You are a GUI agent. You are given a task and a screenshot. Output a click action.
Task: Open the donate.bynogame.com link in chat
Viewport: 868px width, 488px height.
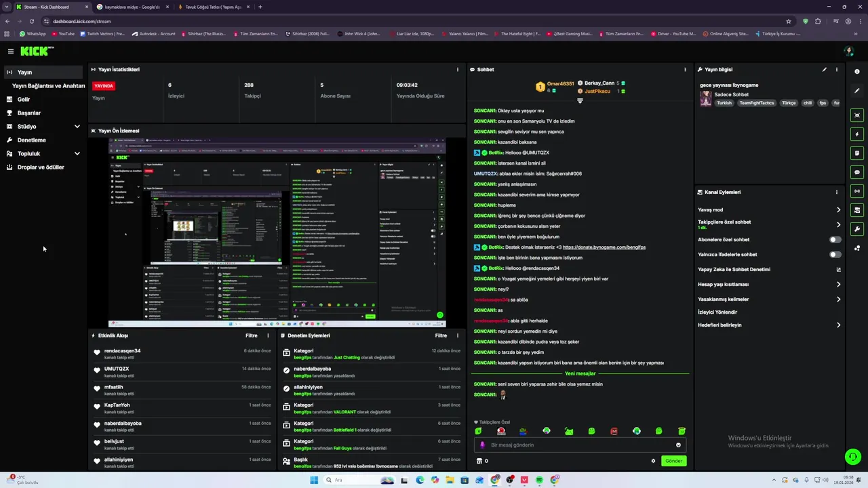604,247
